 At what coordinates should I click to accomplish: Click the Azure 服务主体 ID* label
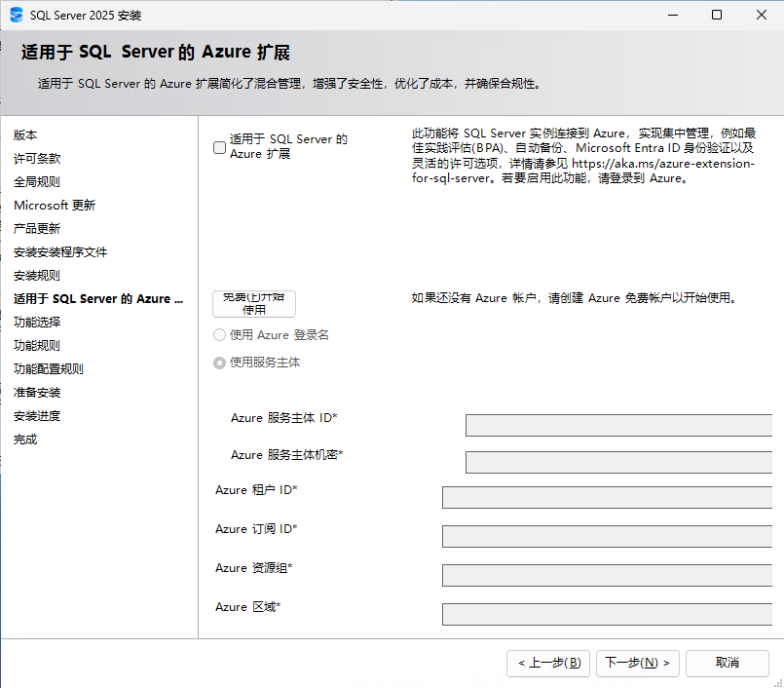coord(284,418)
